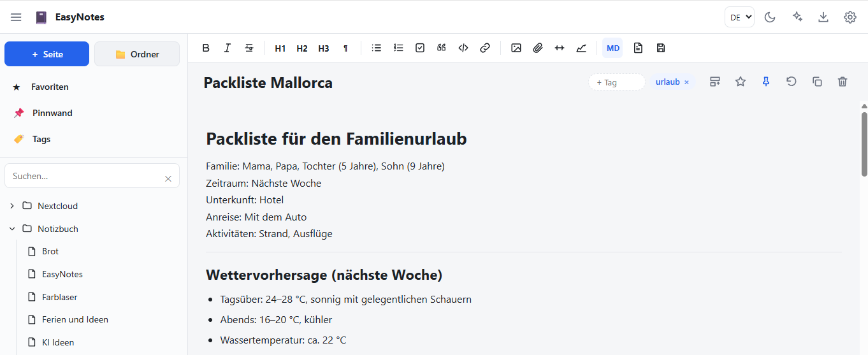
Task: Create a new page with Seite button
Action: (47, 54)
